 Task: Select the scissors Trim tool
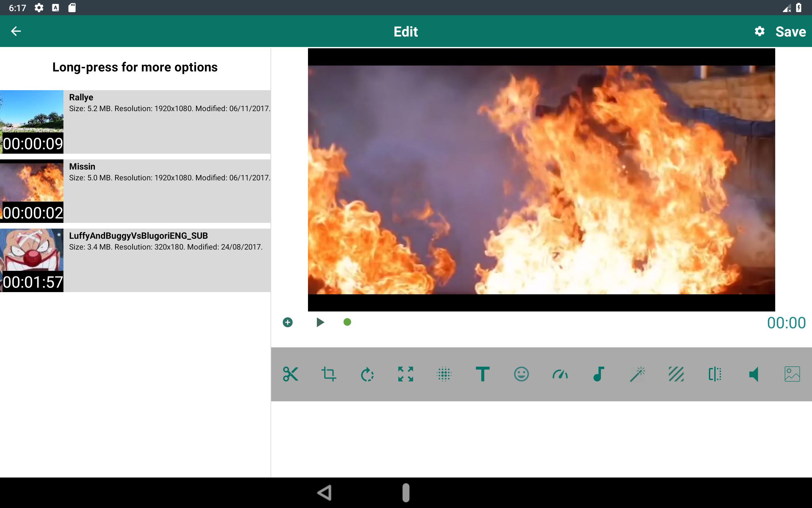pos(290,374)
